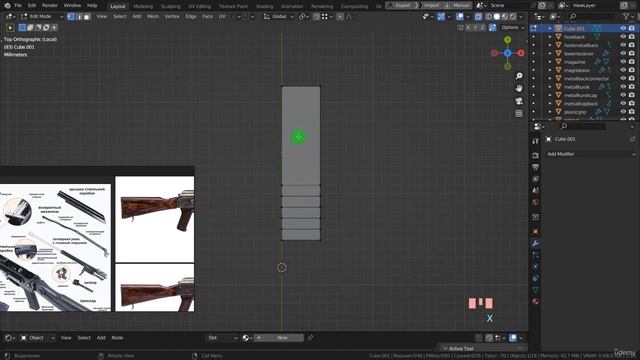Select wireframe viewport shading
The height and width of the screenshot is (360, 640).
[489, 17]
